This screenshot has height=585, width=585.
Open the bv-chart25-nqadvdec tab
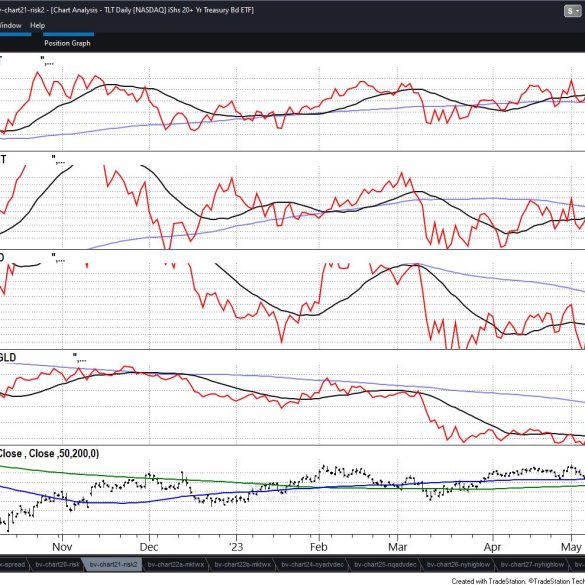pos(385,564)
